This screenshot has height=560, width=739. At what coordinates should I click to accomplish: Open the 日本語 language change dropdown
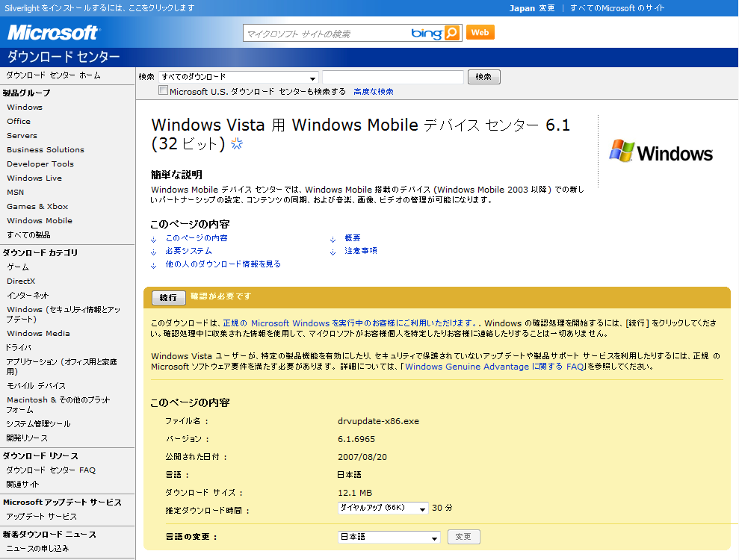point(389,537)
